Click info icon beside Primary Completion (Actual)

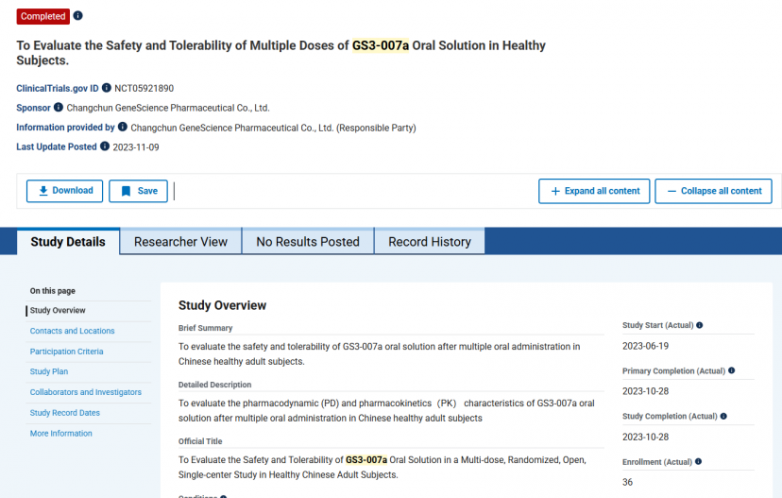pyautogui.click(x=732, y=371)
